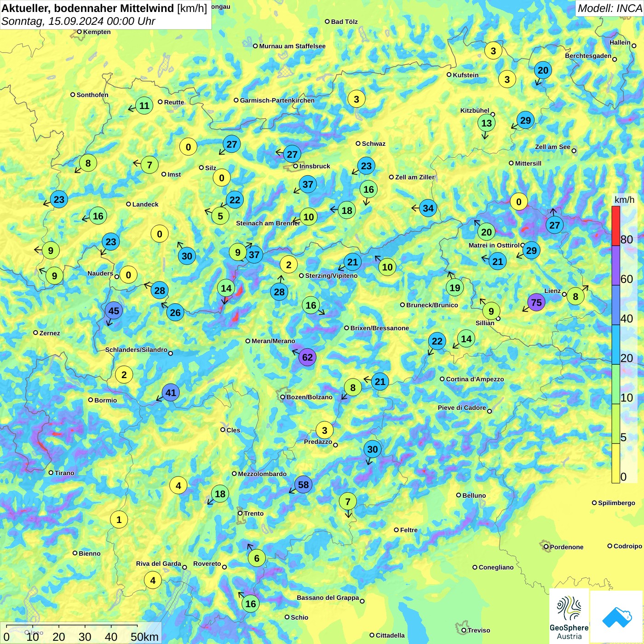Viewport: 644px width, 644px height.
Task: Select the purple 62 km/h station marker
Action: [307, 357]
